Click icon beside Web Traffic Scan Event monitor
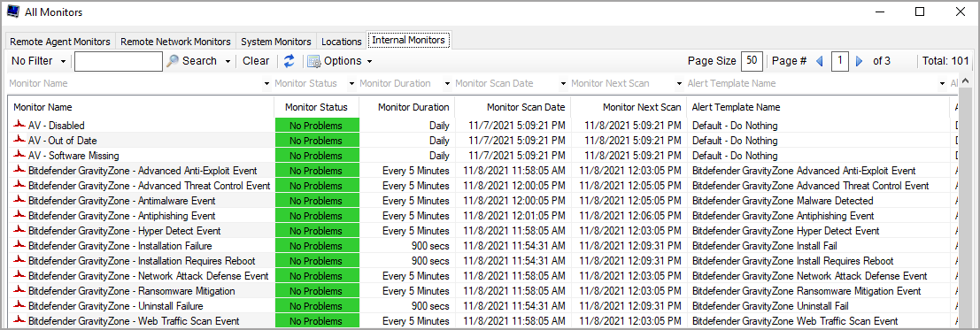The height and width of the screenshot is (330, 980). [x=20, y=320]
